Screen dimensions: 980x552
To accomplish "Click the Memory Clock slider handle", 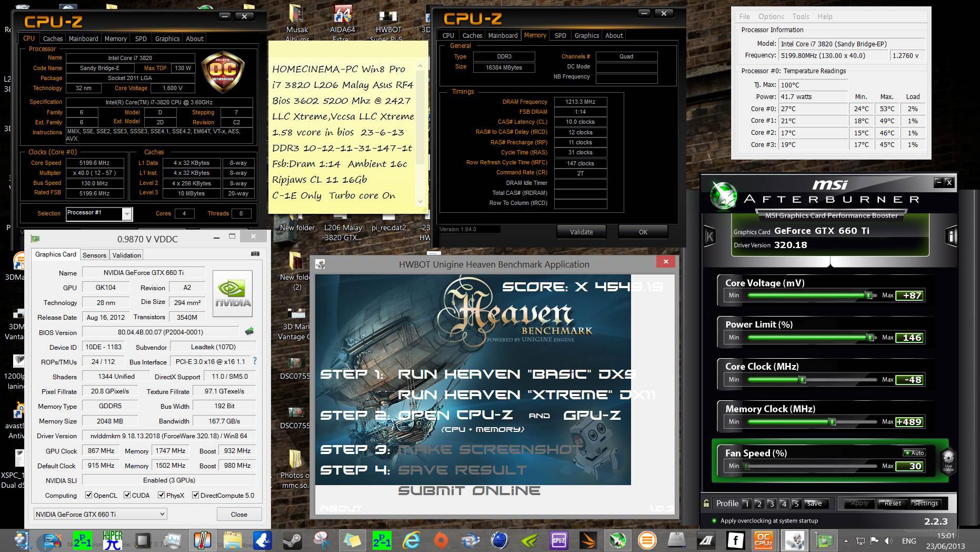I will 832,421.
